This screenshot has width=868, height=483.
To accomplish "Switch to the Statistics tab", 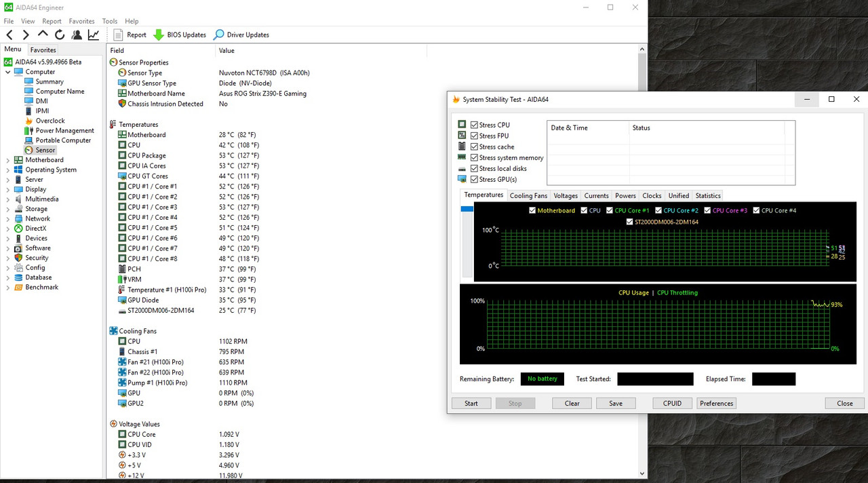I will pyautogui.click(x=708, y=195).
